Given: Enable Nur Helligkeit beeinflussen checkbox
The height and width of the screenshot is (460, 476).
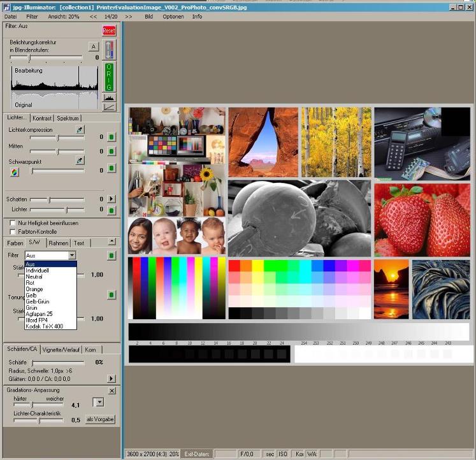Looking at the screenshot, I should (x=13, y=223).
